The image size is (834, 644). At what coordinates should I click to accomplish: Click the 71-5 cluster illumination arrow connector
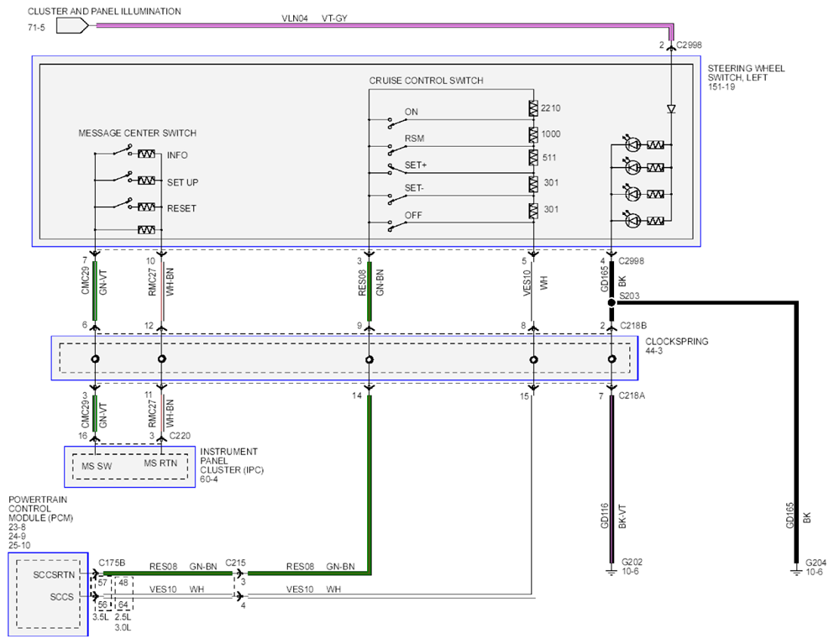pyautogui.click(x=72, y=25)
